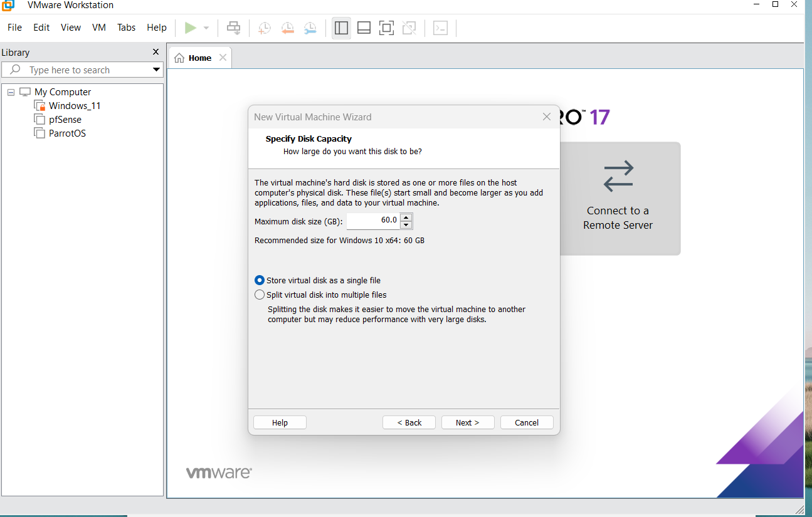Click the < Back button
Screen dimensions: 812x517
click(x=409, y=422)
